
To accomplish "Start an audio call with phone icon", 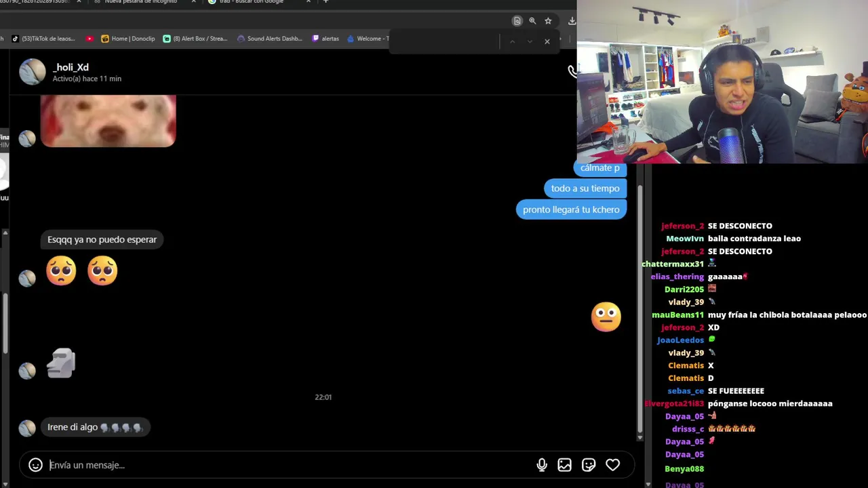I will 572,71.
